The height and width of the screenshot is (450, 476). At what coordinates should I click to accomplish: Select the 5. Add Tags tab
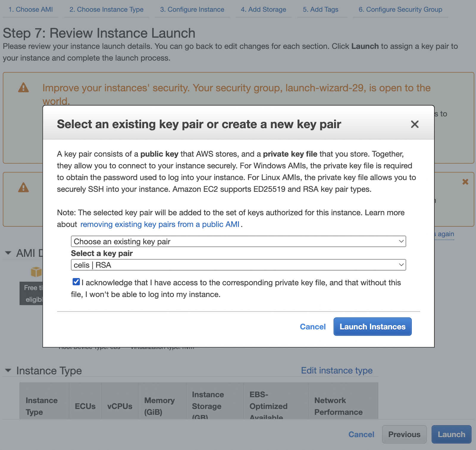point(320,10)
